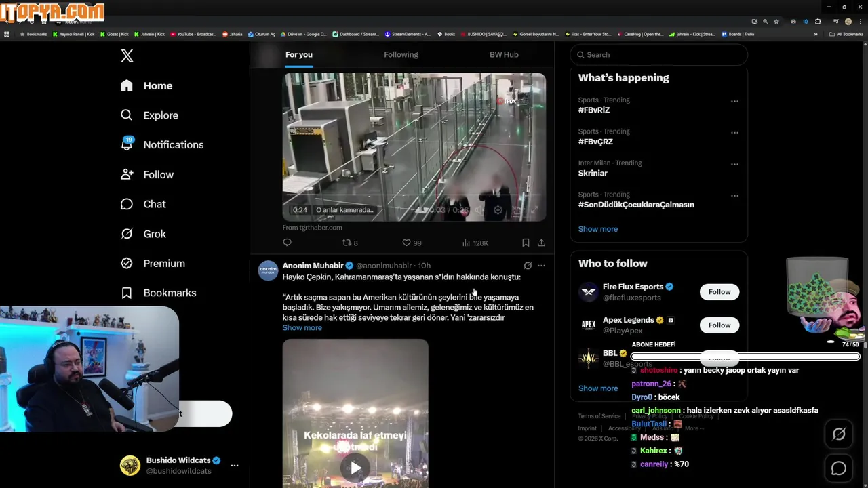Open Notifications with the bell icon
Image resolution: width=868 pixels, height=488 pixels.
[x=161, y=144]
